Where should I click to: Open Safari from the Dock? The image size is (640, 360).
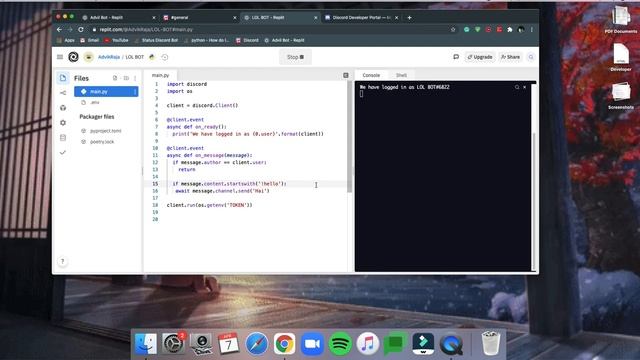[x=257, y=344]
